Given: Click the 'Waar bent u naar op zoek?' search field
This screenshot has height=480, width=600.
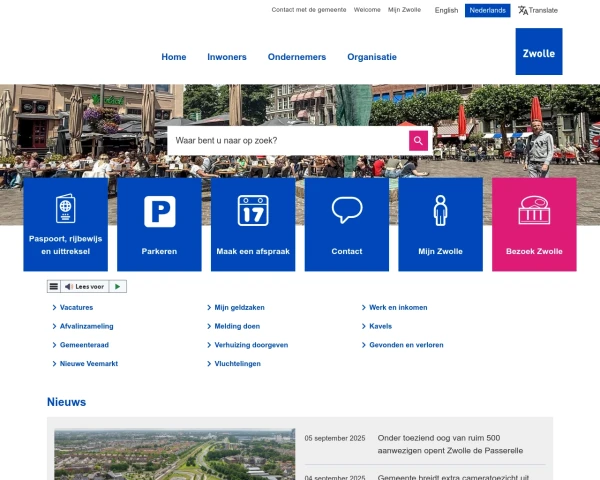Looking at the screenshot, I should point(288,141).
